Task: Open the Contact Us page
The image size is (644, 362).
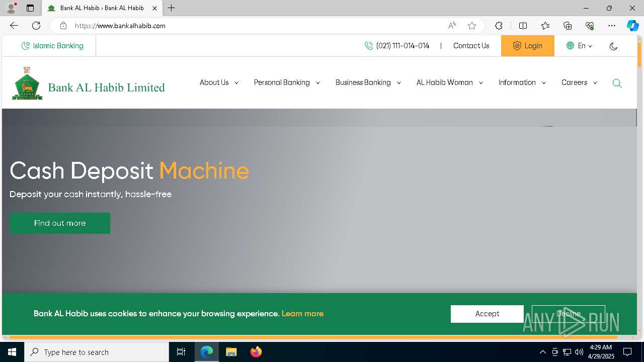Action: coord(471,46)
